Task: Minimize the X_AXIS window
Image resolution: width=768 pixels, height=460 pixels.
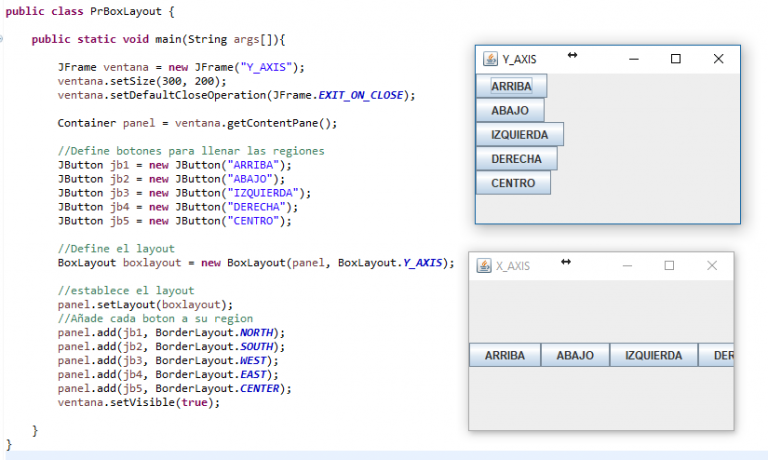Action: pyautogui.click(x=628, y=266)
